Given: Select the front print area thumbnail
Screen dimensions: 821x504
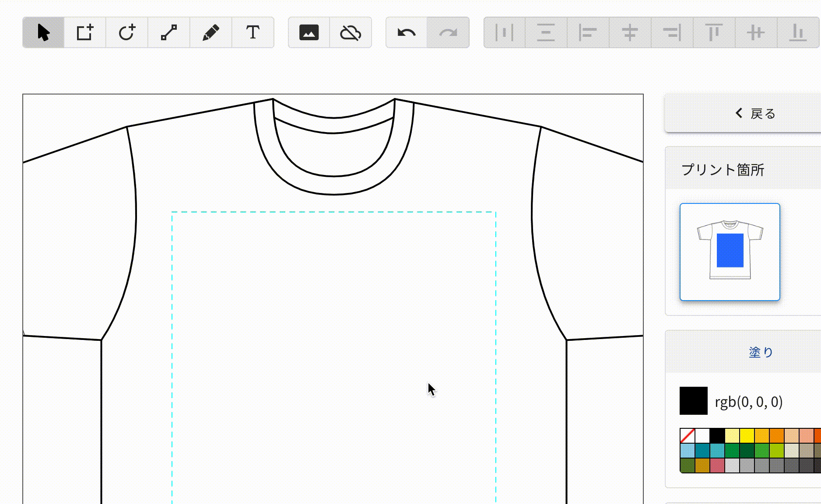Looking at the screenshot, I should coord(730,252).
